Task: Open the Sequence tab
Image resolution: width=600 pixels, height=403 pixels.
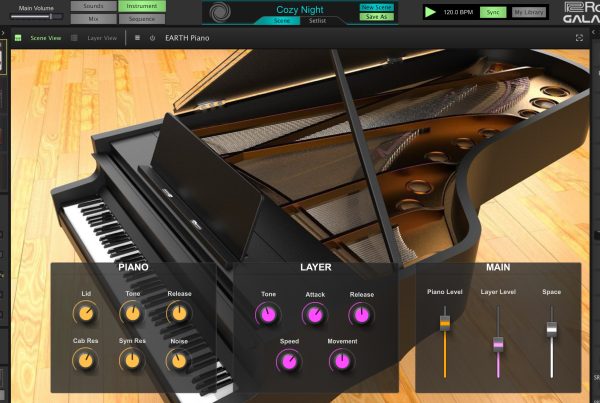Action: [x=142, y=18]
